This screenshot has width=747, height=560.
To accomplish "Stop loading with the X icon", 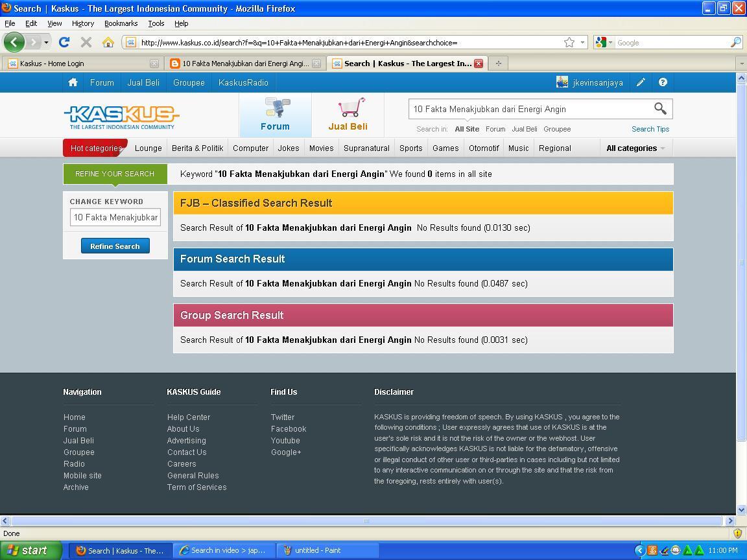I will (x=86, y=42).
